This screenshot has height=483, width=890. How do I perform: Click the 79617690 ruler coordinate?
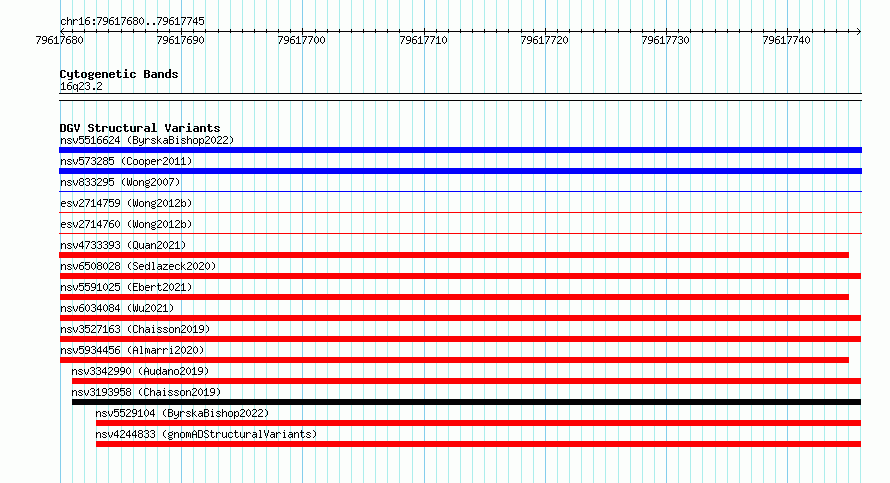coord(180,40)
